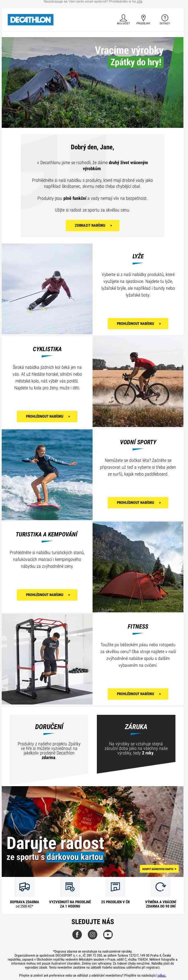The image size is (188, 980).
Task: Open the YouTube social icon
Action: [108, 934]
